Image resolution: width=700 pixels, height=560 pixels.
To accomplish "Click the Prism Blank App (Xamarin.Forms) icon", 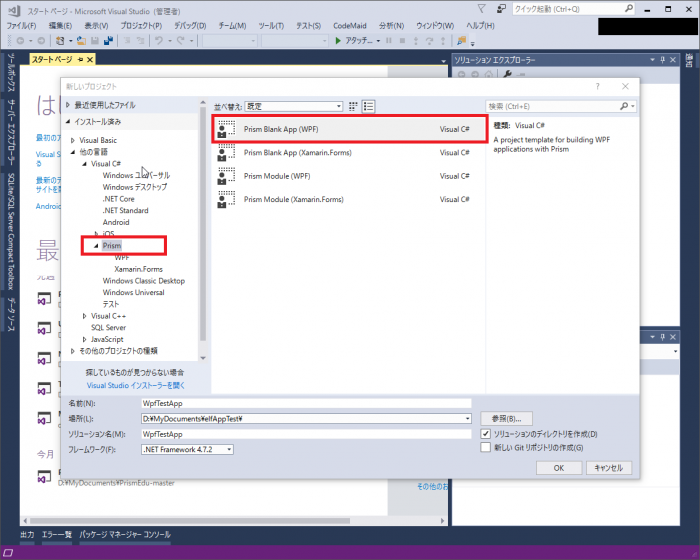I will [227, 152].
